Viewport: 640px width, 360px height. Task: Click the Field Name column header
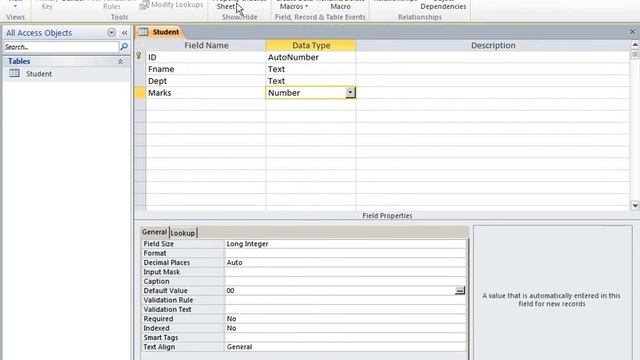pyautogui.click(x=206, y=45)
